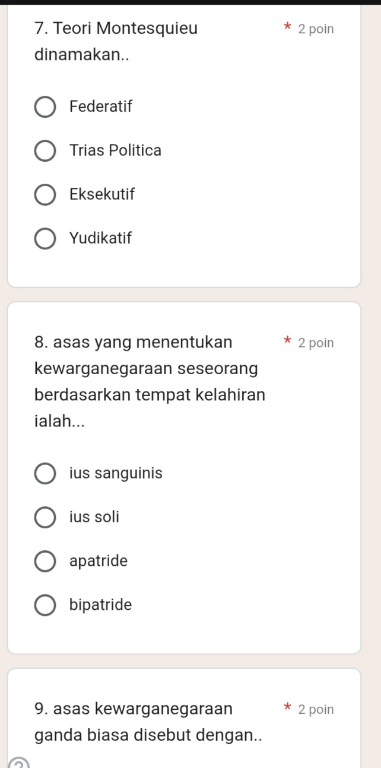Click the red required asterisk on question 9
Screen dimensions: 381x768
[x=288, y=707]
